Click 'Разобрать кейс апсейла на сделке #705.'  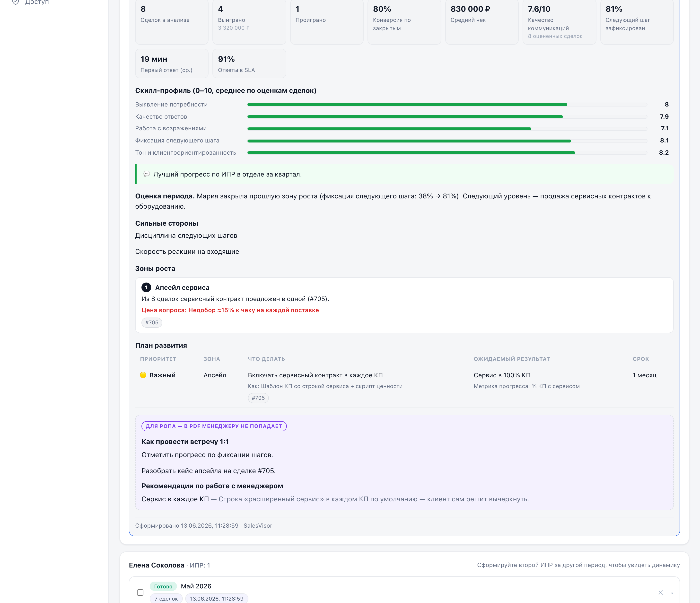209,471
